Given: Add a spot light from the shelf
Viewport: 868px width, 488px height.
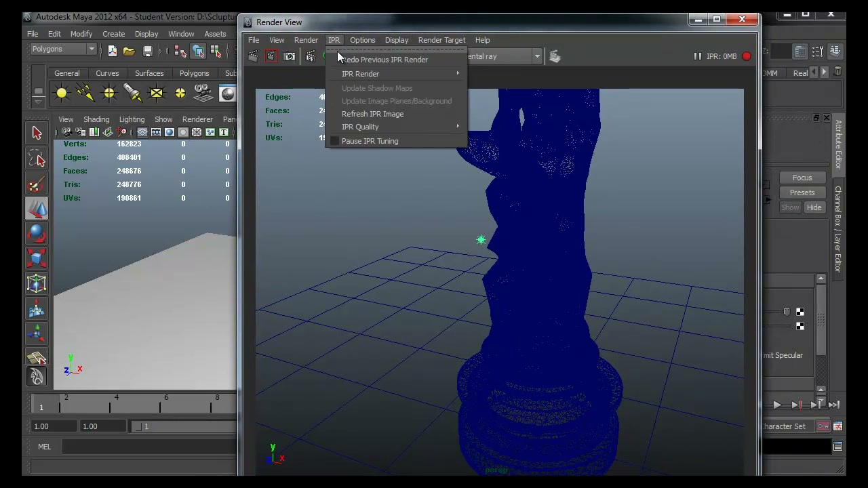Looking at the screenshot, I should point(133,93).
